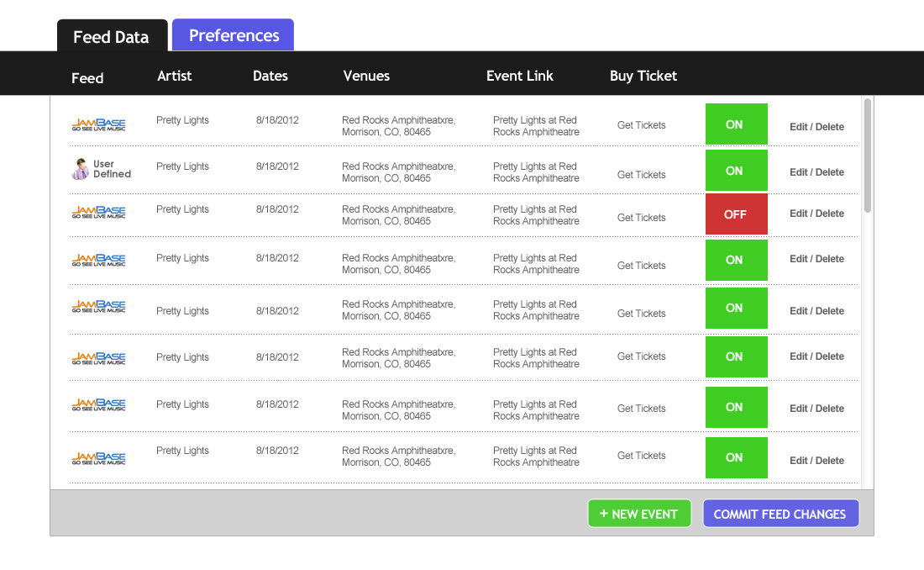924x570 pixels.
Task: Click the JamBase logo in the first row
Action: [x=98, y=124]
